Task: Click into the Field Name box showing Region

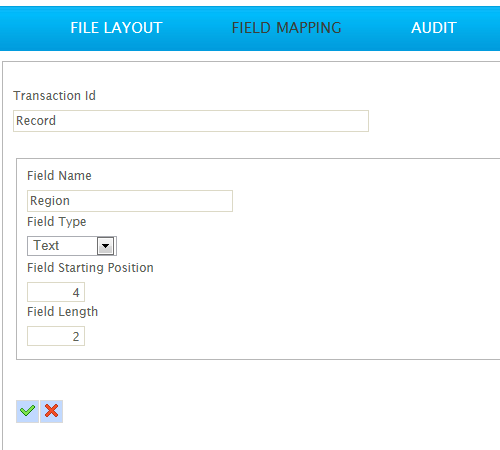Action: click(x=130, y=201)
